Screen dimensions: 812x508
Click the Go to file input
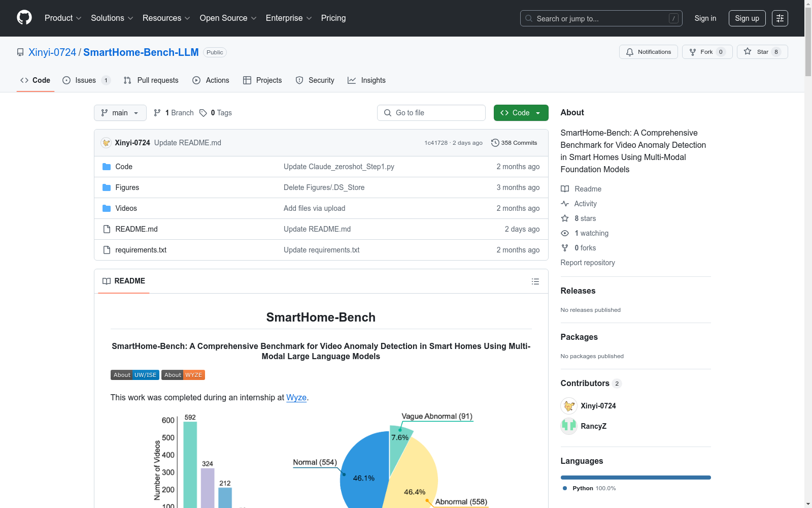point(431,113)
